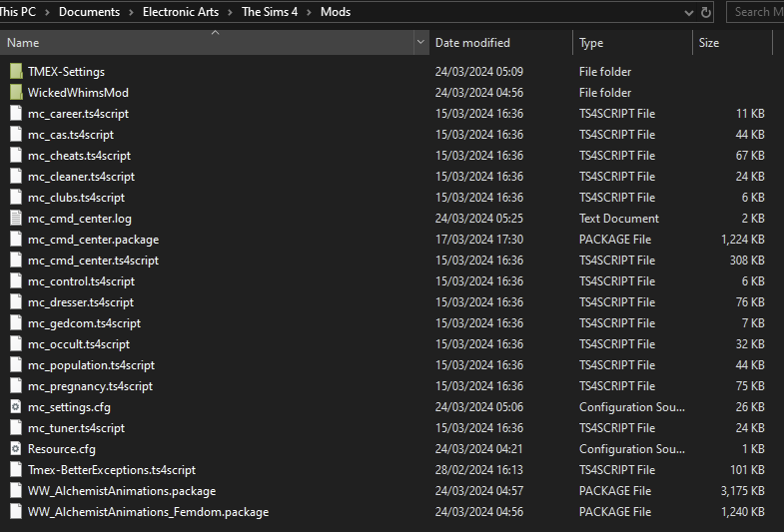The height and width of the screenshot is (532, 784).
Task: Click the Tmex-BetterExceptions.ts4script file icon
Action: coord(15,470)
